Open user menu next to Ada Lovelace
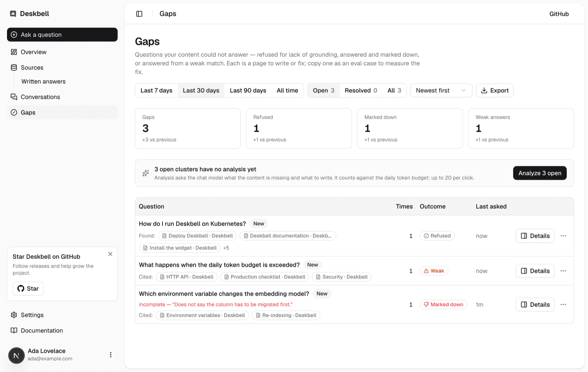 click(x=111, y=355)
